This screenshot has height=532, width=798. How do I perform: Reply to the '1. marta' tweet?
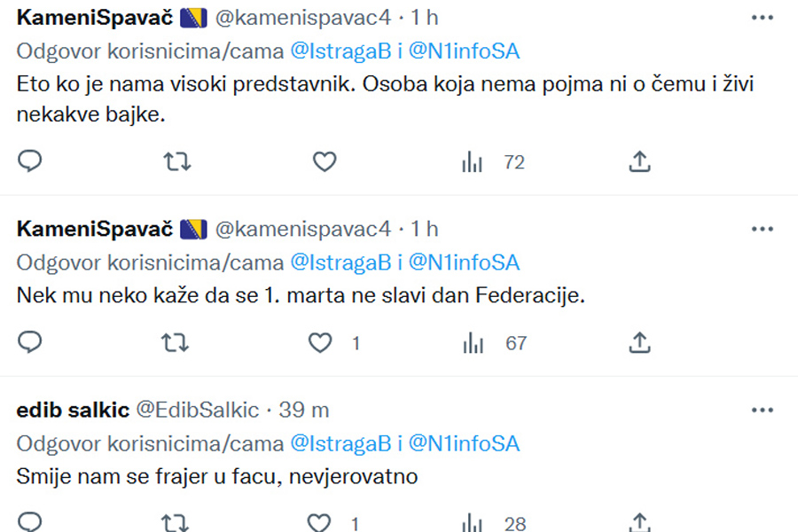coord(29,342)
